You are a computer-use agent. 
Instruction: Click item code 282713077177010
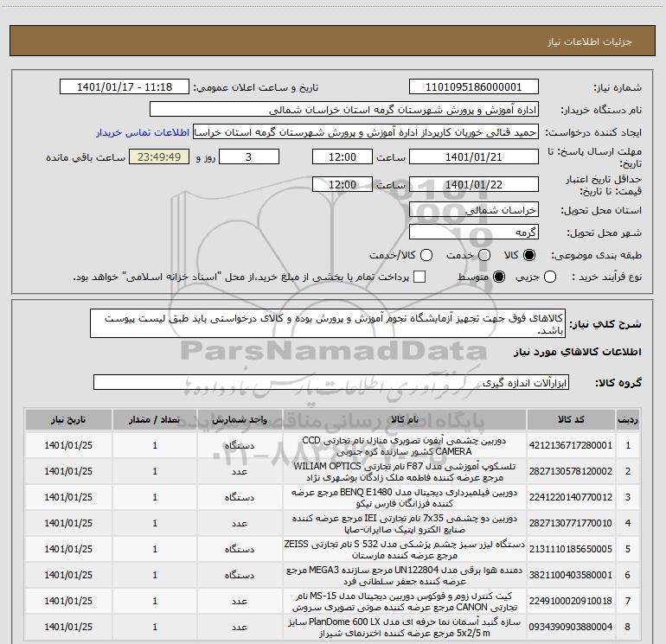[x=571, y=523]
